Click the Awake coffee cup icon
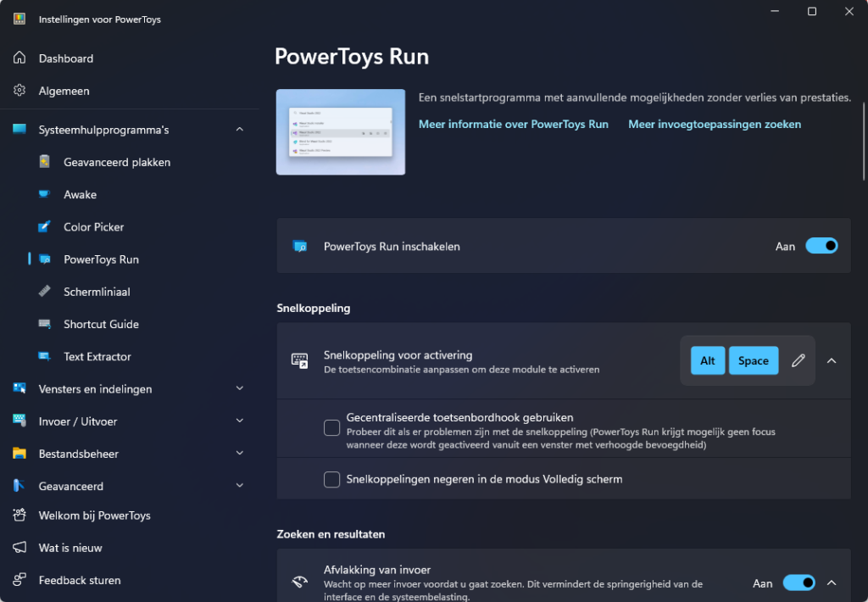868x602 pixels. click(44, 194)
